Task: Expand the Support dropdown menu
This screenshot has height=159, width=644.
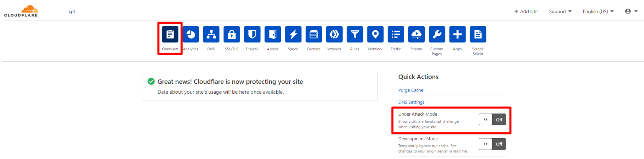Action: (560, 11)
